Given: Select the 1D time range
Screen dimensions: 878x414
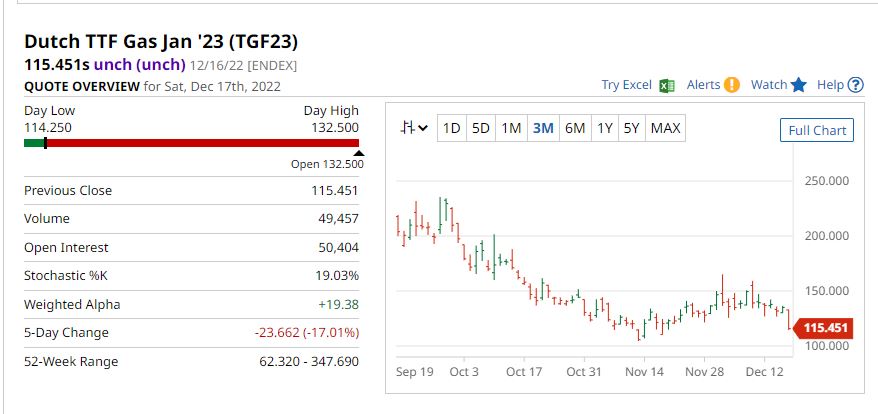Looking at the screenshot, I should [452, 128].
